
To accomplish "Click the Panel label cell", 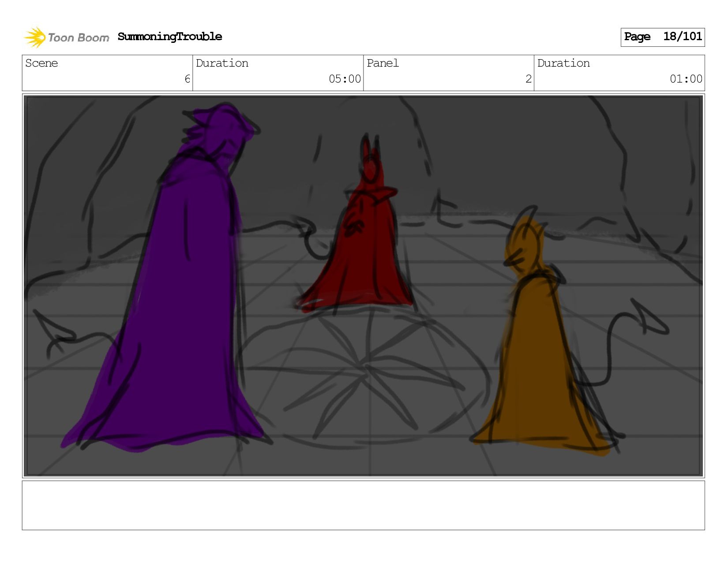I will point(449,73).
